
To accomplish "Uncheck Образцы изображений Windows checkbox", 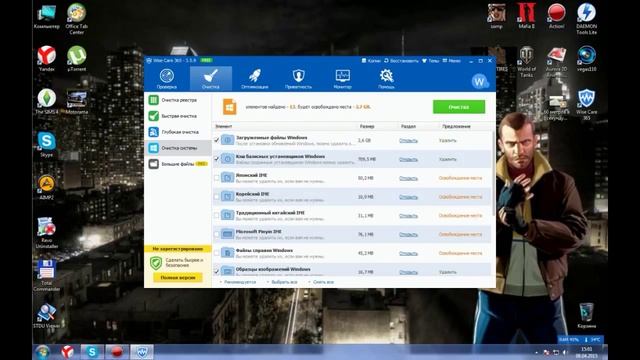I will [217, 271].
